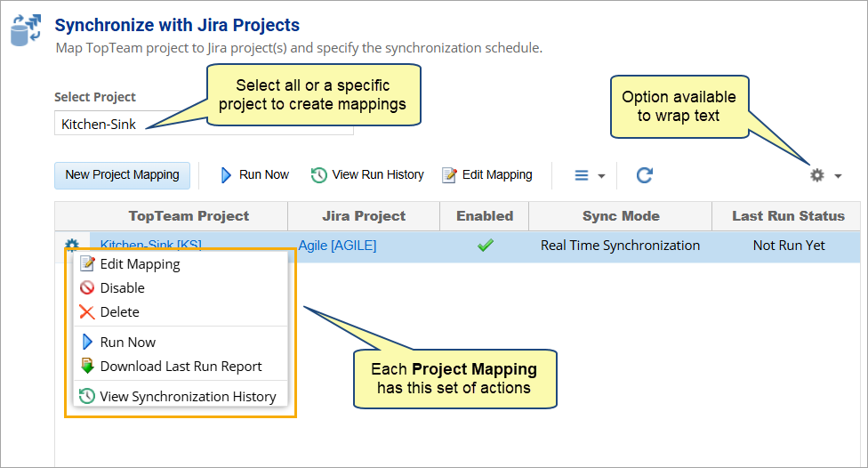Choose Run Now from the context menu
This screenshot has height=468, width=868.
127,343
